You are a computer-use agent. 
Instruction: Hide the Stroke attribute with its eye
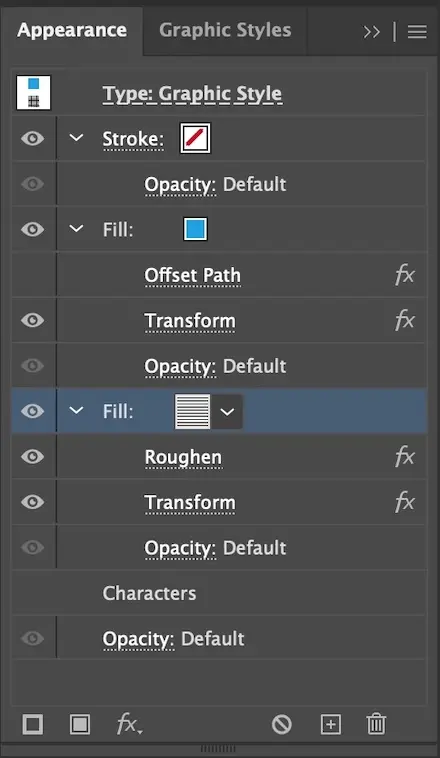[32, 138]
